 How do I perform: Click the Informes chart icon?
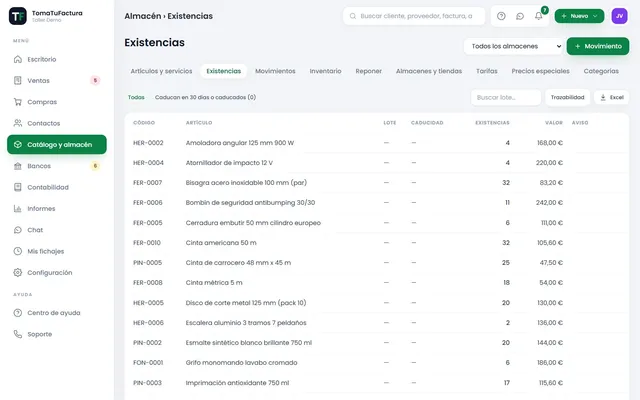[18, 209]
